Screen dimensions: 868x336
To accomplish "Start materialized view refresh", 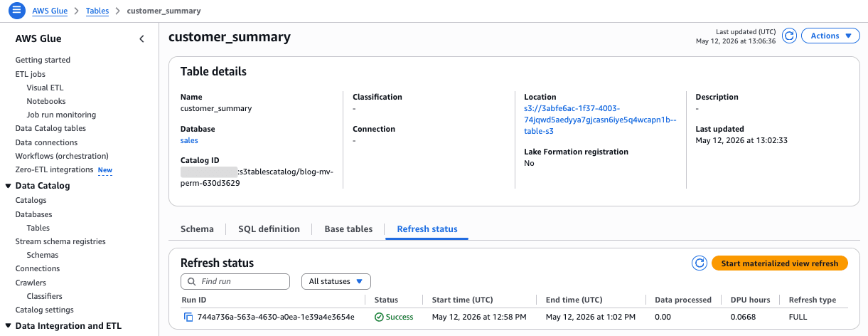I will [x=780, y=263].
